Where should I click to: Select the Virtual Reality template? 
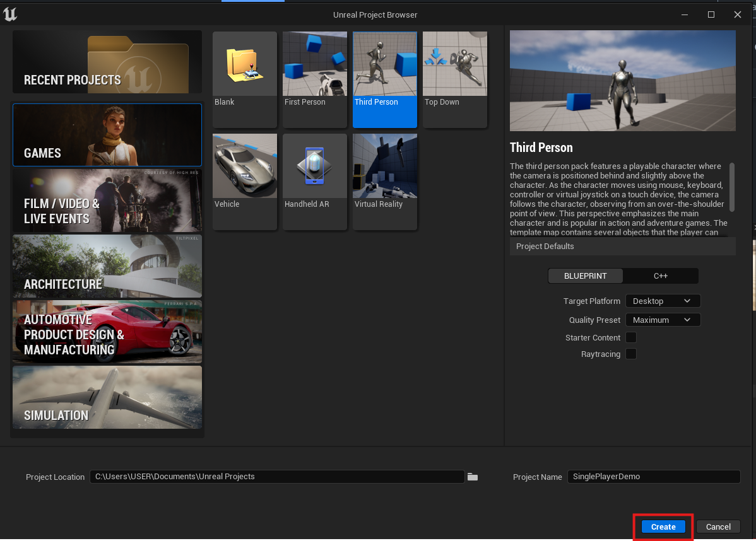tap(385, 166)
